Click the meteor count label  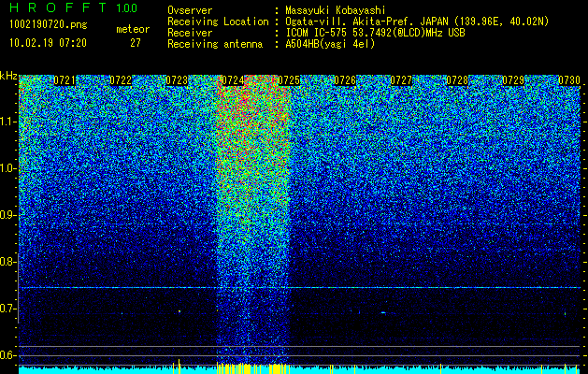(x=133, y=29)
